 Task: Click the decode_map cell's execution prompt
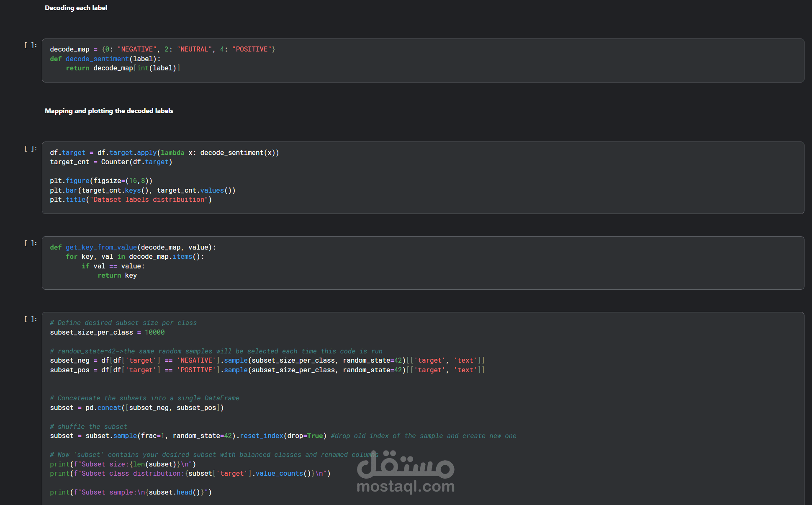(30, 45)
